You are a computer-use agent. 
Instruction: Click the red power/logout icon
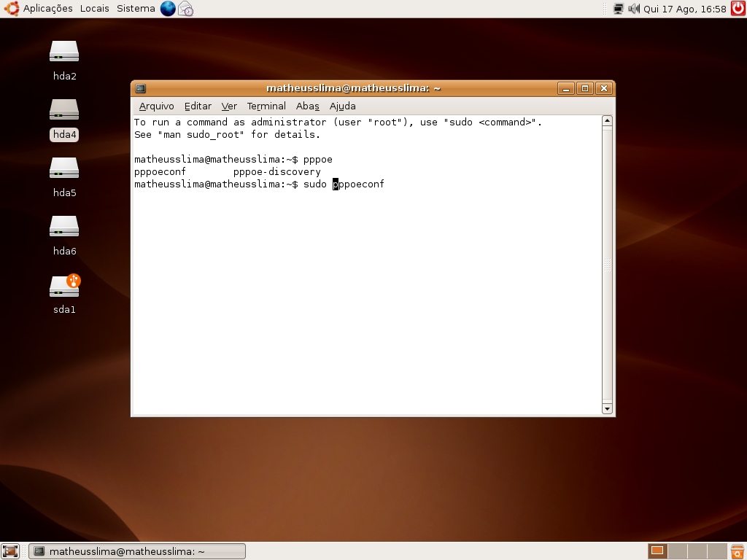[x=738, y=9]
